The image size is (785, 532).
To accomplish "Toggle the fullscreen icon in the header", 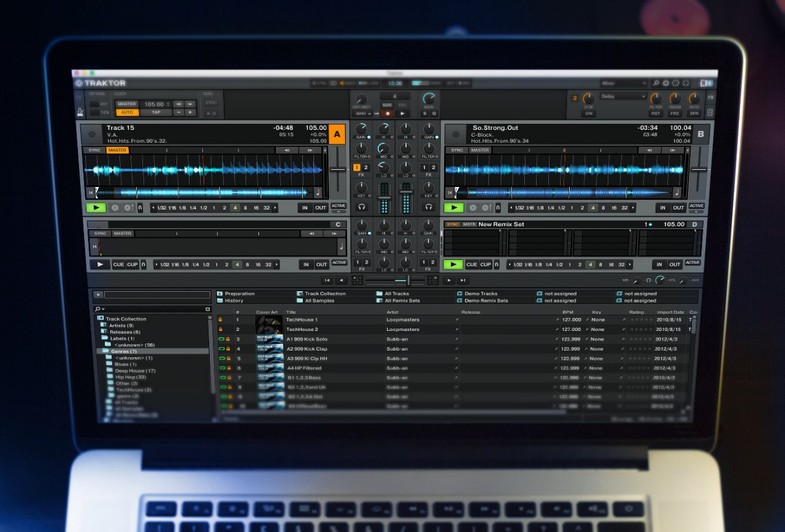I will pos(686,83).
